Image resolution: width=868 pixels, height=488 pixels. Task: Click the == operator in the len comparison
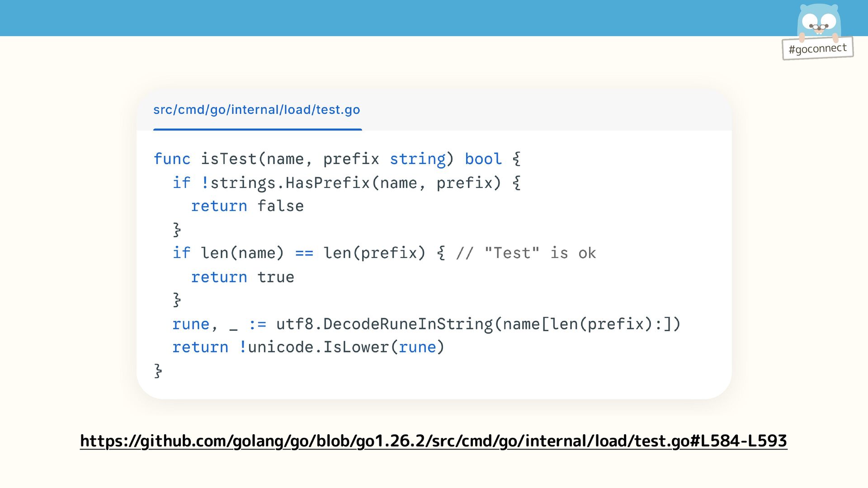click(x=304, y=253)
